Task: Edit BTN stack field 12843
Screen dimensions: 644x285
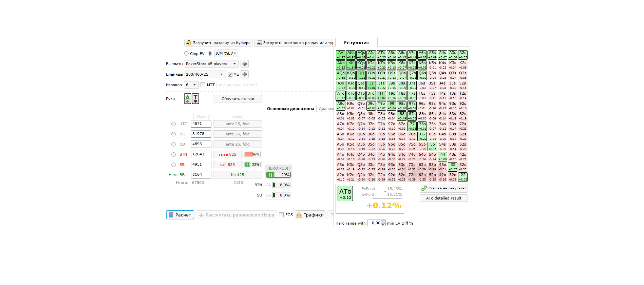Action: (x=201, y=154)
